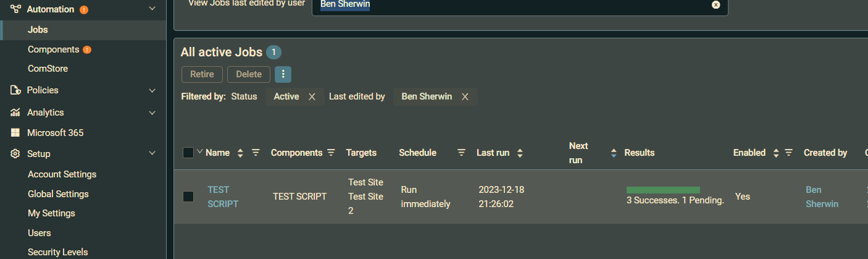868x259 pixels.
Task: Sort by Next run column
Action: point(613,153)
